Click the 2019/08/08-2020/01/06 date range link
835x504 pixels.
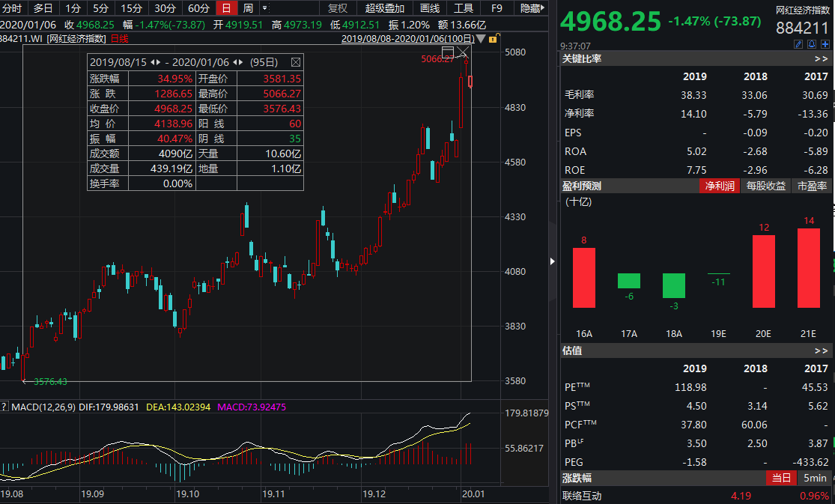407,38
